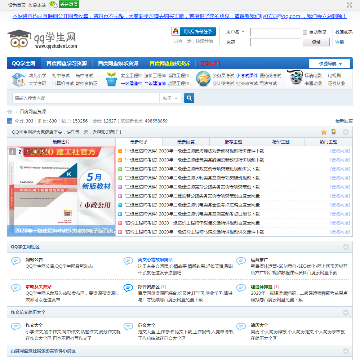Click the potted plant category icon

click(x=111, y=79)
